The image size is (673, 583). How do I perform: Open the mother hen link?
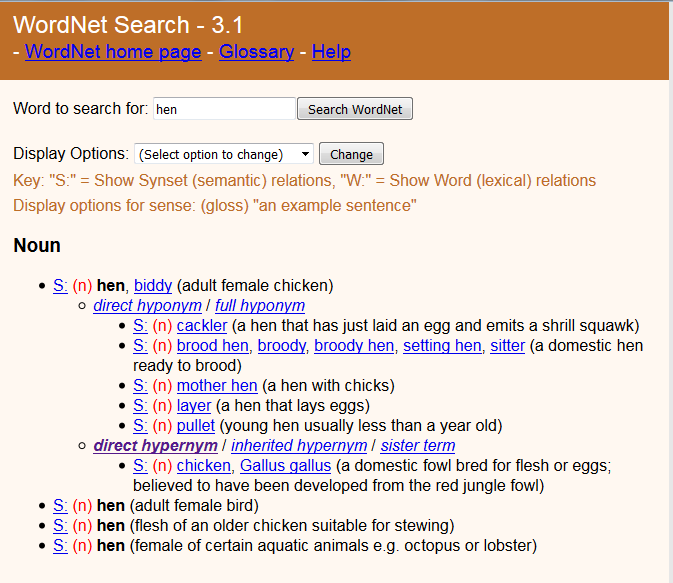tap(217, 386)
